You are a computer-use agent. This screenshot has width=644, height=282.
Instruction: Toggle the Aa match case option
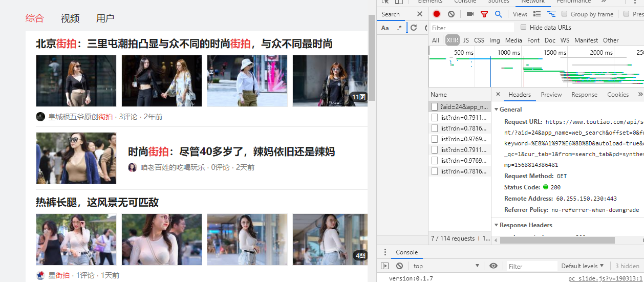tap(385, 28)
